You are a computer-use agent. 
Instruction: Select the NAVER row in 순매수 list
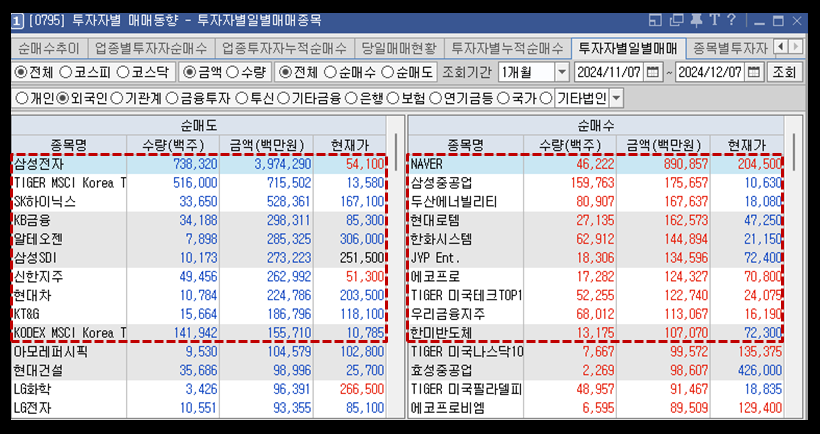click(596, 164)
